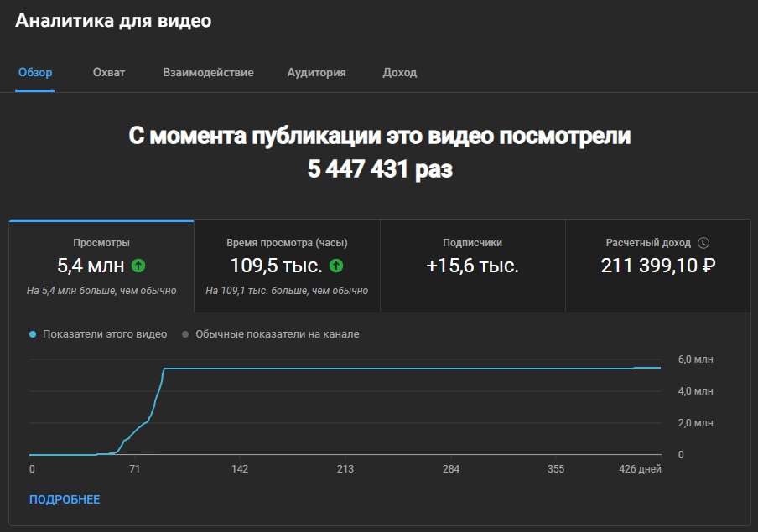The width and height of the screenshot is (758, 532).
Task: Click the green up arrow beside 5,4 млн
Action: [x=138, y=266]
